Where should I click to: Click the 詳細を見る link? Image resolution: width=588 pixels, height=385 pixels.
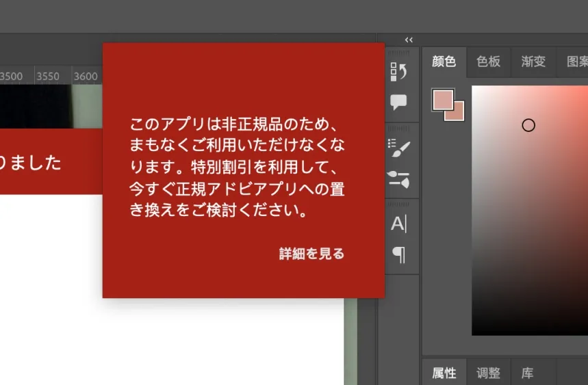311,254
